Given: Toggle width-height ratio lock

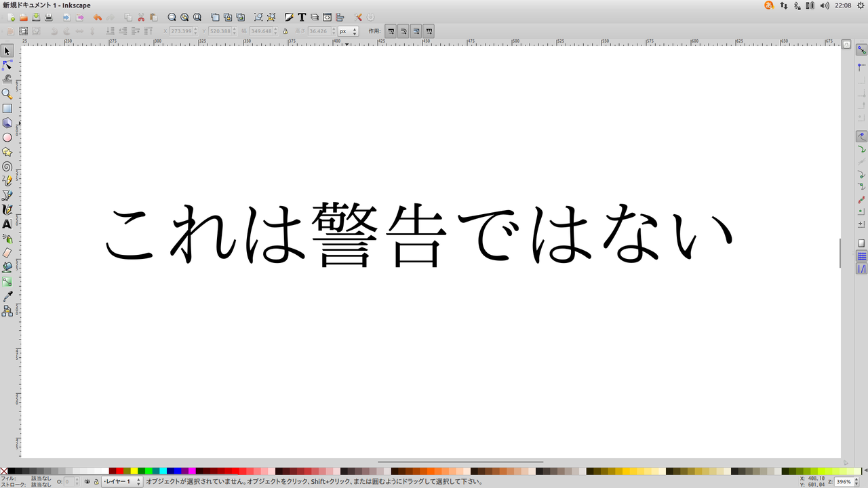Looking at the screenshot, I should pyautogui.click(x=285, y=31).
